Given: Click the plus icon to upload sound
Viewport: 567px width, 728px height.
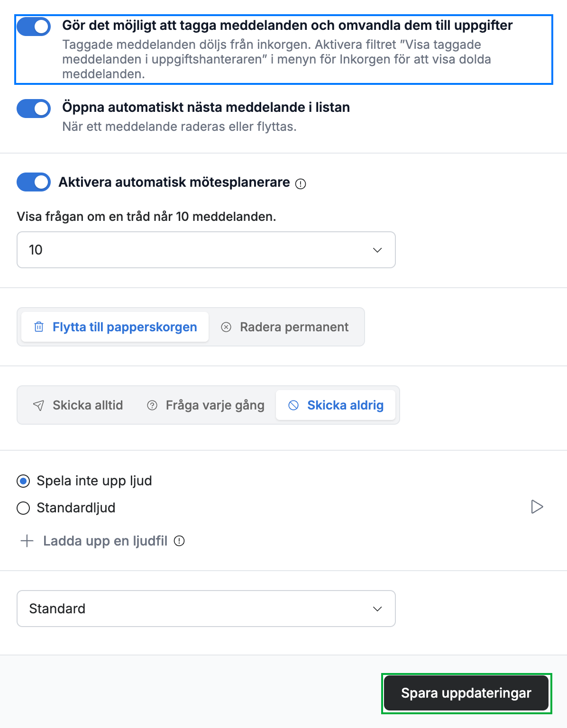Looking at the screenshot, I should [27, 541].
